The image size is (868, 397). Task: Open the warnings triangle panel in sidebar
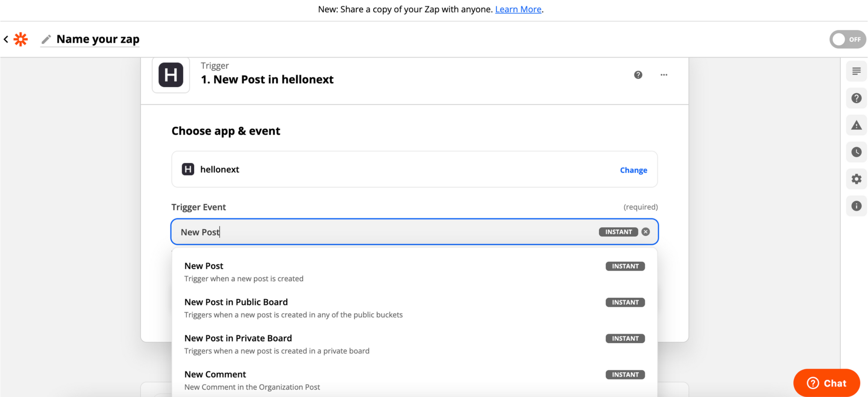tap(856, 125)
